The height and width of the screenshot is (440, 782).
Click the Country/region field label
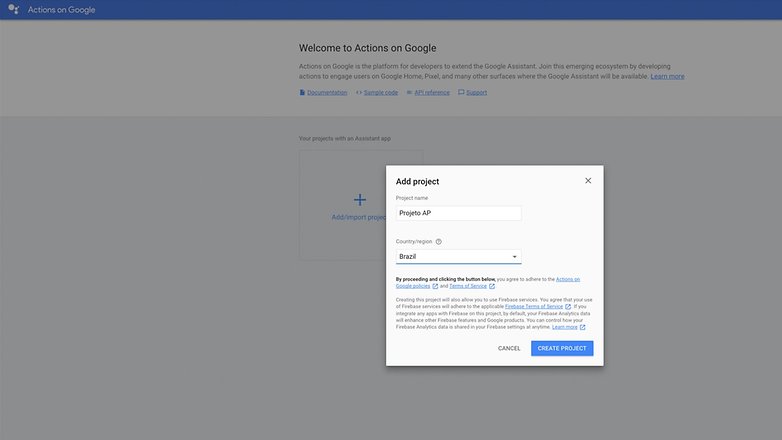click(414, 241)
